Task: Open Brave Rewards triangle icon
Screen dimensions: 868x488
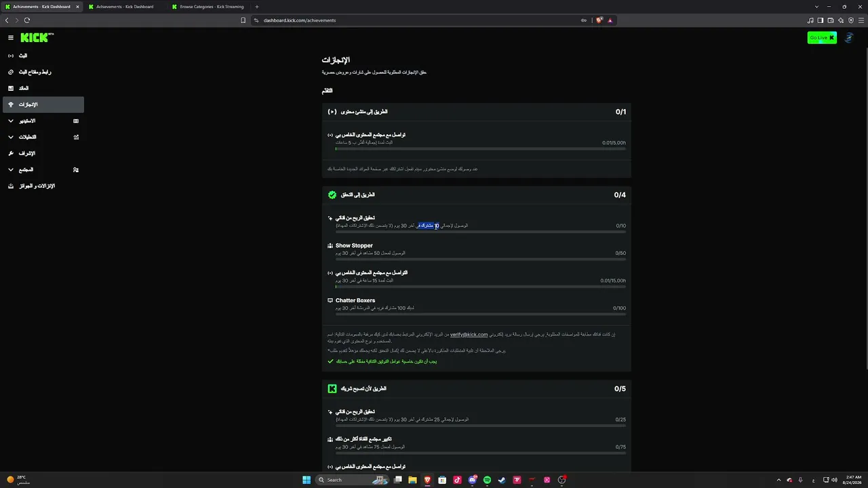Action: point(610,20)
